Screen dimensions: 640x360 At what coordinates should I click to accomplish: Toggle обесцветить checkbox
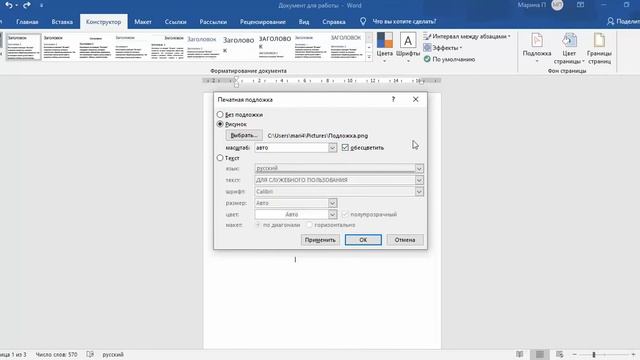click(345, 147)
